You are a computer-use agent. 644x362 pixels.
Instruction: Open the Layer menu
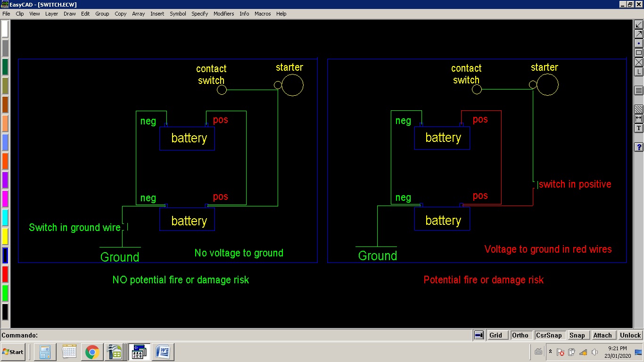pyautogui.click(x=51, y=14)
